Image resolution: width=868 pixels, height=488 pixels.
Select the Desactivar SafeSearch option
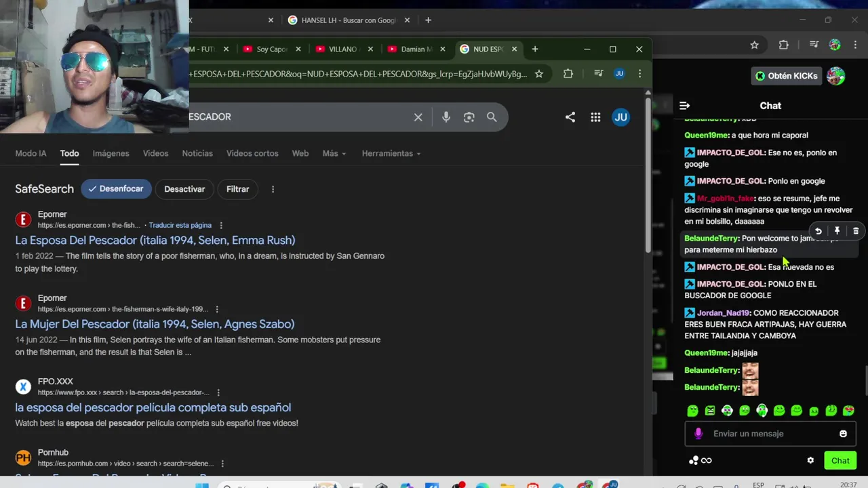coord(184,189)
